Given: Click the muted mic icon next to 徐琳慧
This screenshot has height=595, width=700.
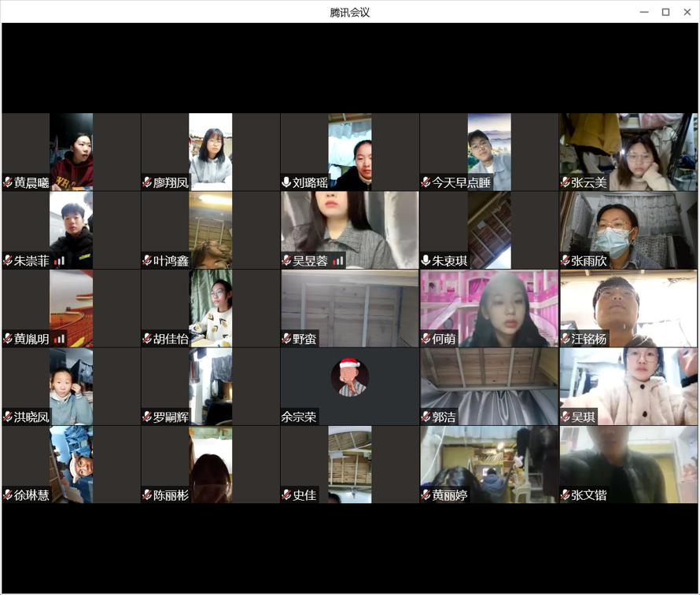Looking at the screenshot, I should [x=8, y=495].
